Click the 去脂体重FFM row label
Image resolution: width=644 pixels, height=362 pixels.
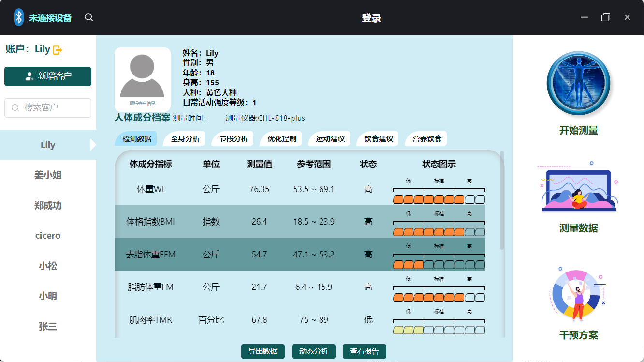pos(151,254)
